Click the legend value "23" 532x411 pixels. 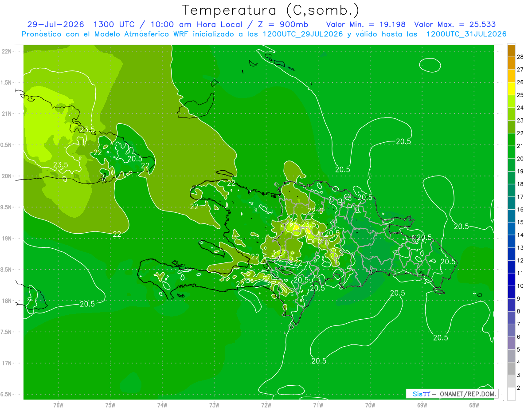click(x=520, y=121)
